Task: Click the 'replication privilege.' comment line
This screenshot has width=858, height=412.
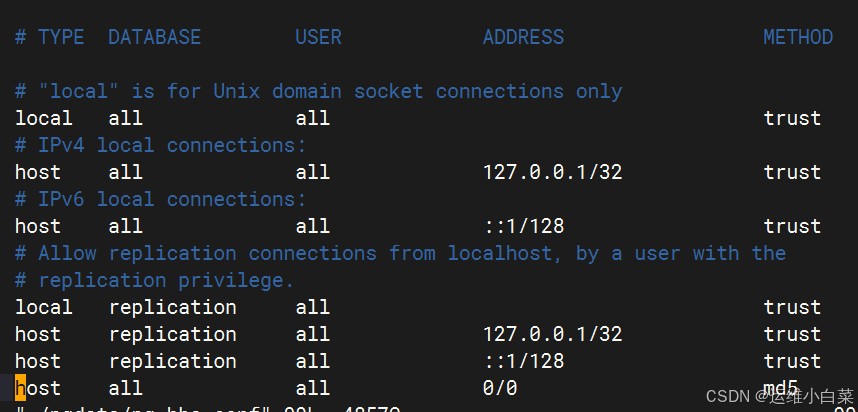Action: (x=155, y=280)
